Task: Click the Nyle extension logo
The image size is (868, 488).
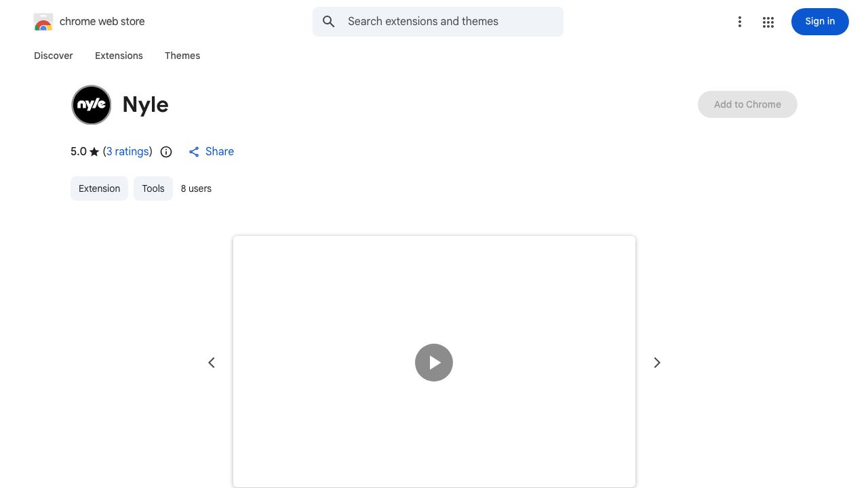Action: pyautogui.click(x=92, y=105)
